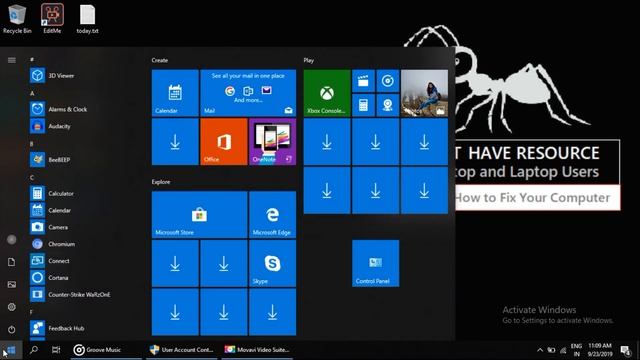Image resolution: width=640 pixels, height=360 pixels.
Task: Open the Control Panel tile
Action: click(376, 263)
